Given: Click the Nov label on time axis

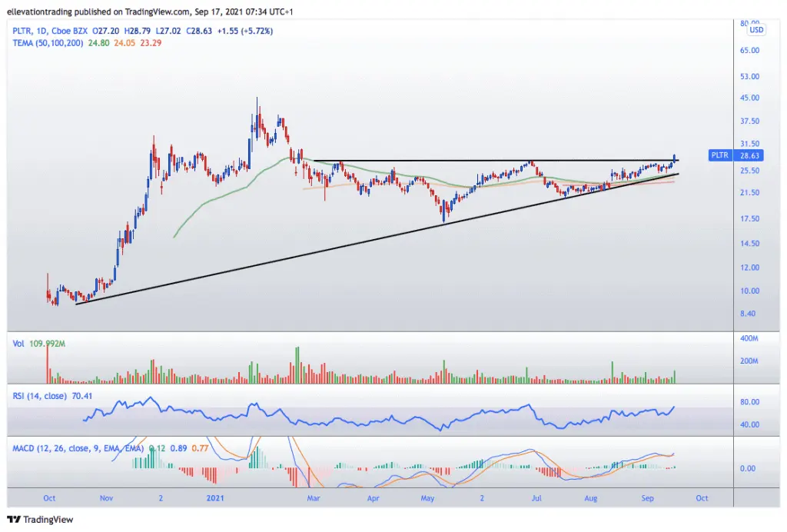Looking at the screenshot, I should (x=106, y=498).
